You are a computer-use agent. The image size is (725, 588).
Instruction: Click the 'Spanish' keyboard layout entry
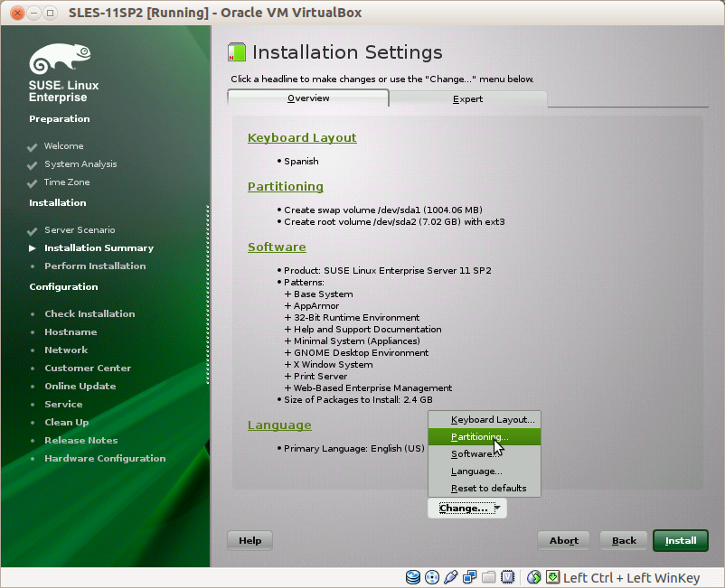pos(301,161)
